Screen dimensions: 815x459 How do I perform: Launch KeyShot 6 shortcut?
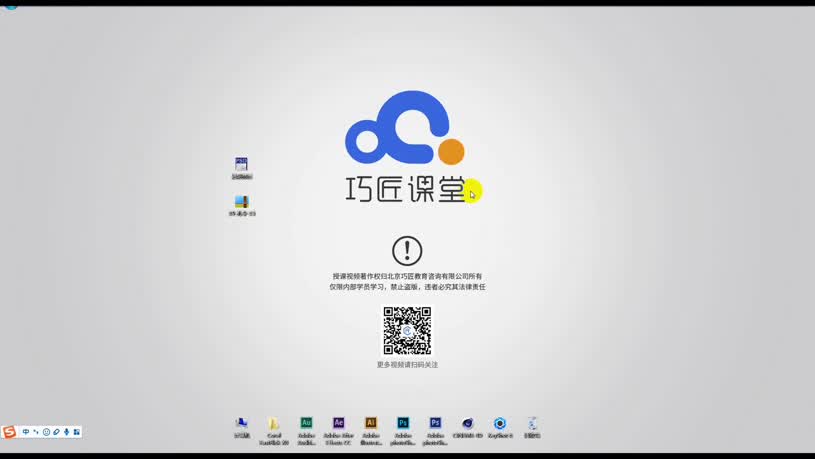pos(499,427)
